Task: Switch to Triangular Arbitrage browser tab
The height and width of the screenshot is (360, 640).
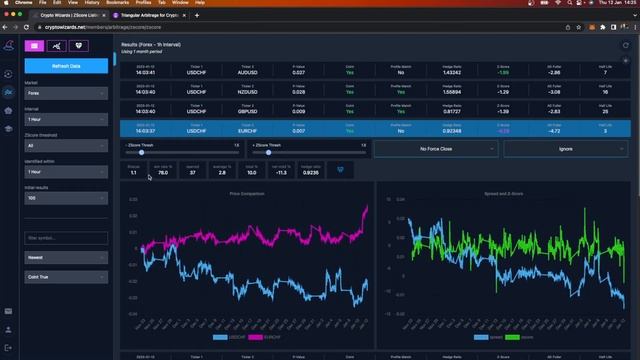Action: pyautogui.click(x=149, y=15)
